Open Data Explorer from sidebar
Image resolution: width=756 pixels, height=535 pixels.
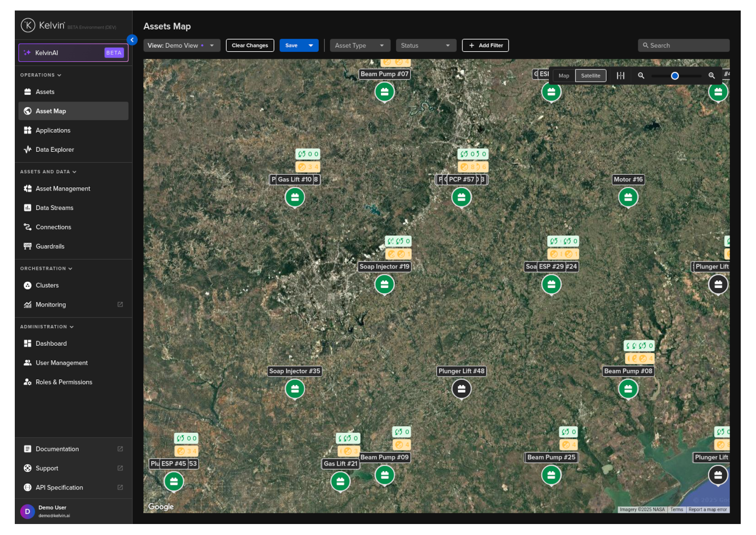click(54, 150)
